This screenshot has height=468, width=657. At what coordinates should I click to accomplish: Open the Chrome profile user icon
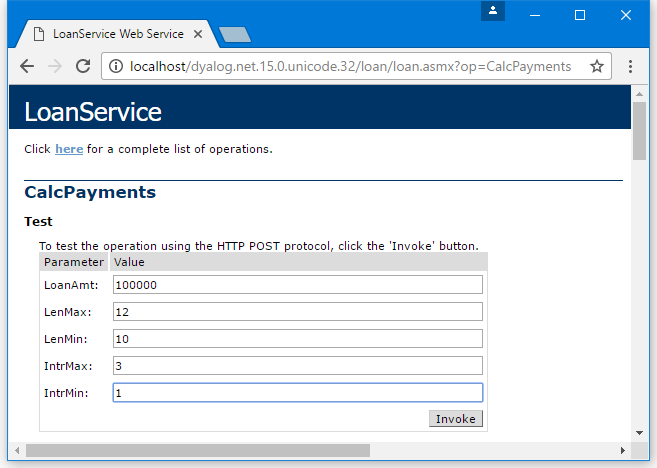(x=492, y=11)
